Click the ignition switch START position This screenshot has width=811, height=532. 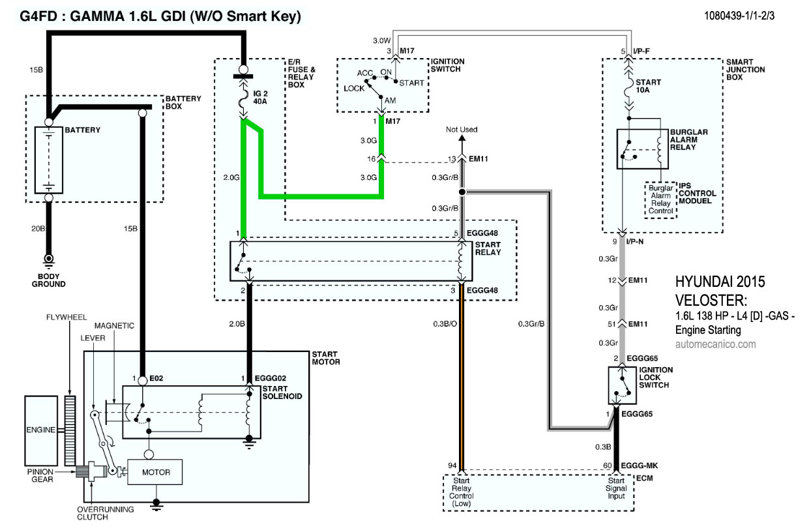[411, 83]
